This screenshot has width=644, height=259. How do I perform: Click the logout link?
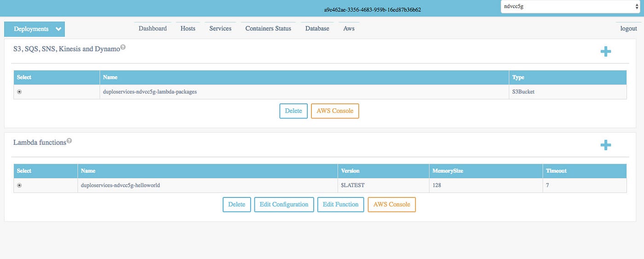(x=628, y=28)
